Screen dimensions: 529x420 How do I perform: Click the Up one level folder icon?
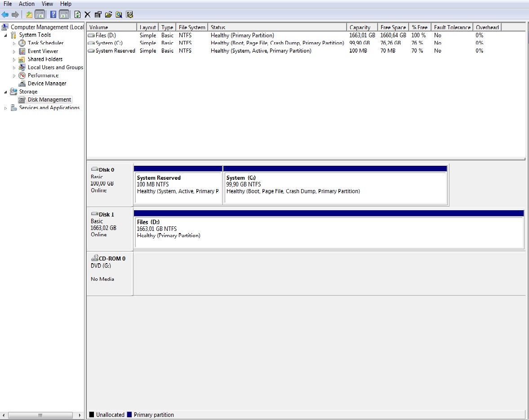coord(29,14)
